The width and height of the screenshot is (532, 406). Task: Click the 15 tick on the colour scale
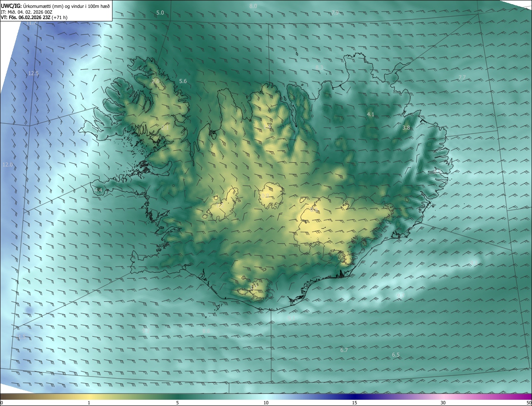pyautogui.click(x=355, y=403)
